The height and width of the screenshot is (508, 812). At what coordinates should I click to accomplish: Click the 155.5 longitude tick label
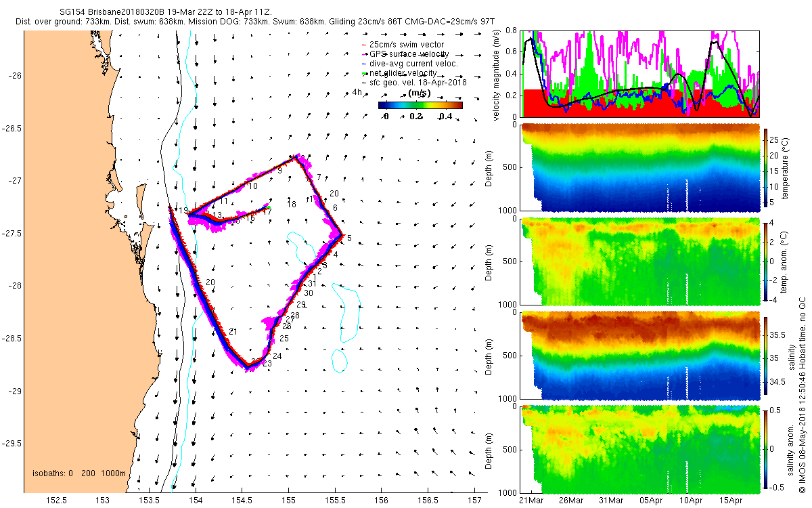point(335,501)
